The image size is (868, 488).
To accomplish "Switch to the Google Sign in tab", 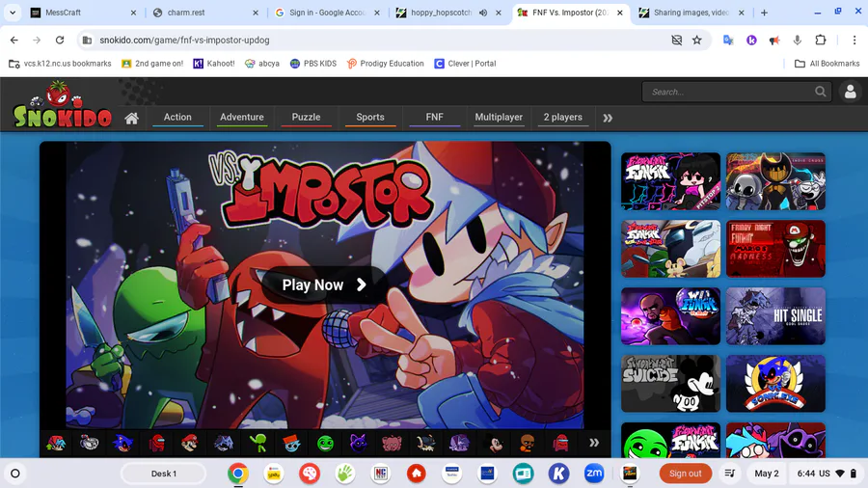I will click(x=327, y=13).
